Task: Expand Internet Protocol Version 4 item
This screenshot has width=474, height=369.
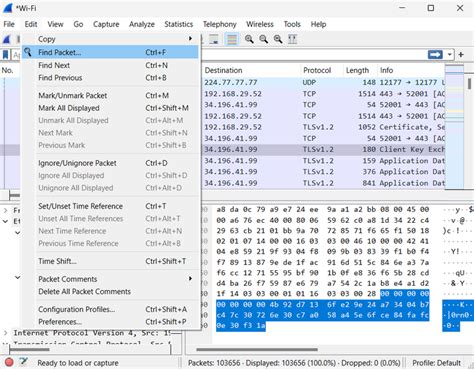Action: 6,333
